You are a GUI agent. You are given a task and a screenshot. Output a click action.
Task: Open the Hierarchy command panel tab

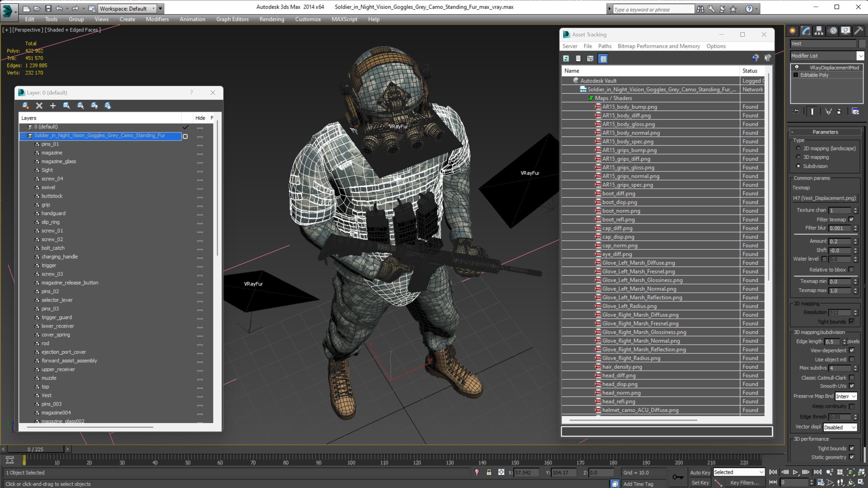pyautogui.click(x=819, y=31)
